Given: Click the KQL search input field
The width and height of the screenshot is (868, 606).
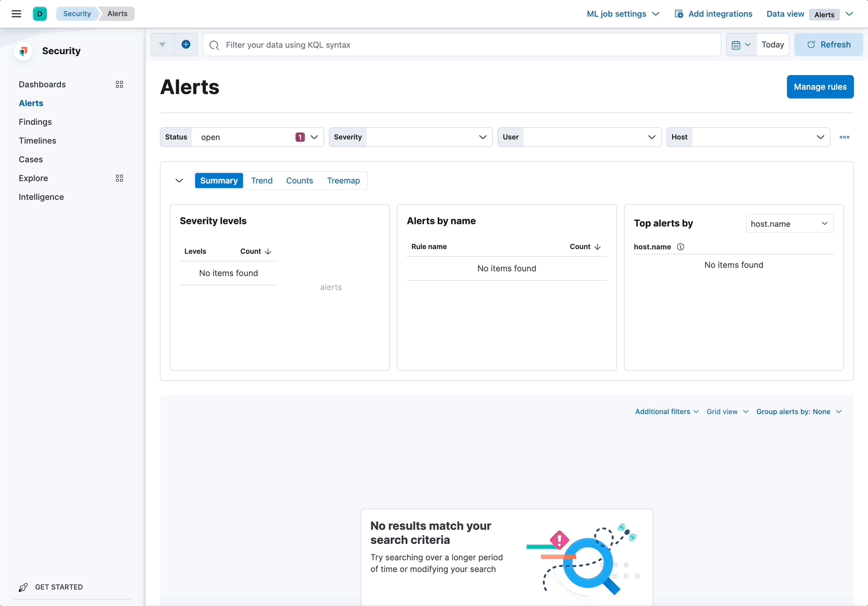Looking at the screenshot, I should click(462, 45).
